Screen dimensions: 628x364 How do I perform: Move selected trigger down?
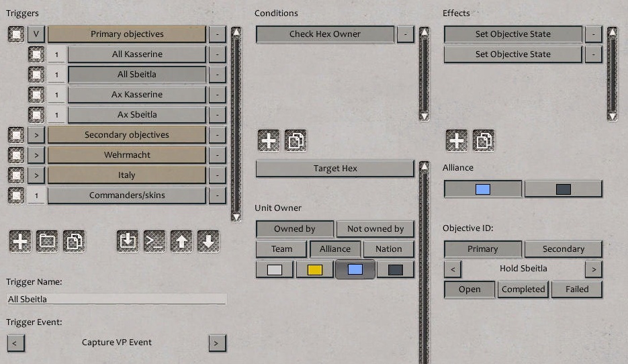[208, 241]
